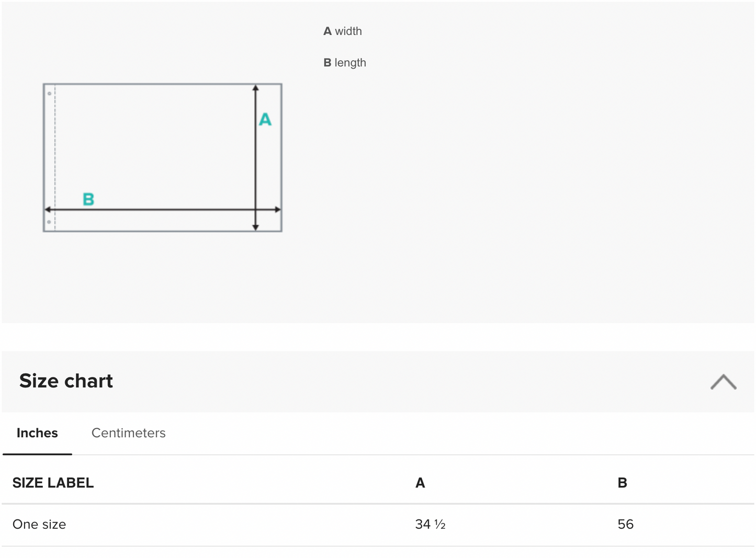Image resolution: width=756 pixels, height=558 pixels.
Task: Click the 56 length value
Action: pyautogui.click(x=625, y=525)
